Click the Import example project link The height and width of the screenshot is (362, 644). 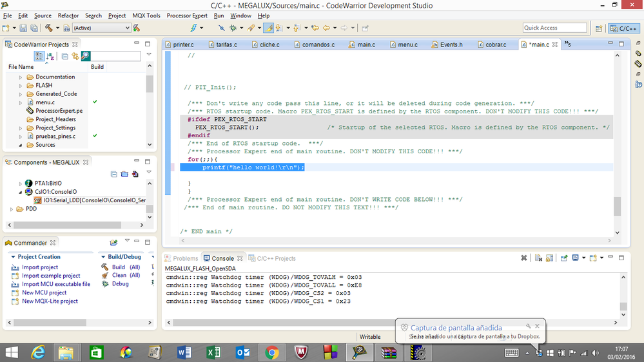51,276
